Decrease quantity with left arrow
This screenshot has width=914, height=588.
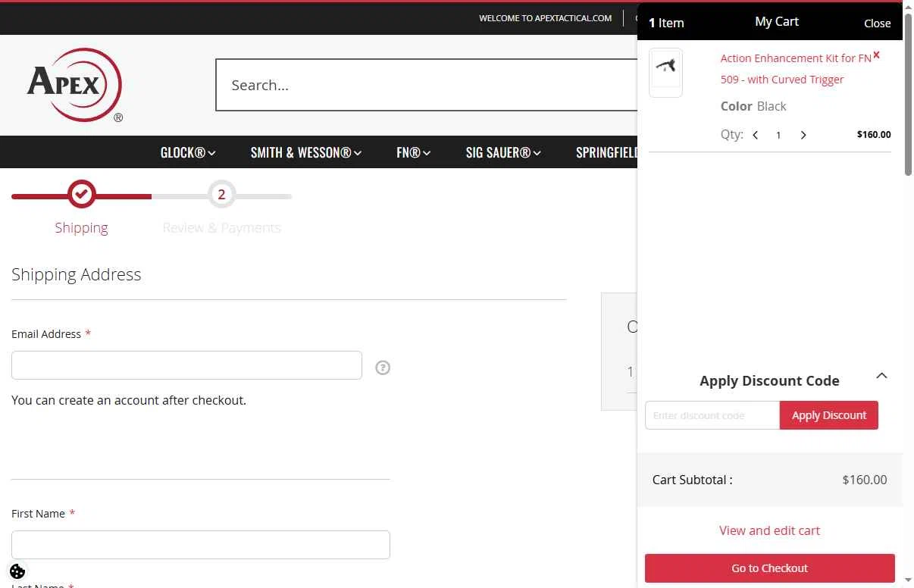[756, 135]
